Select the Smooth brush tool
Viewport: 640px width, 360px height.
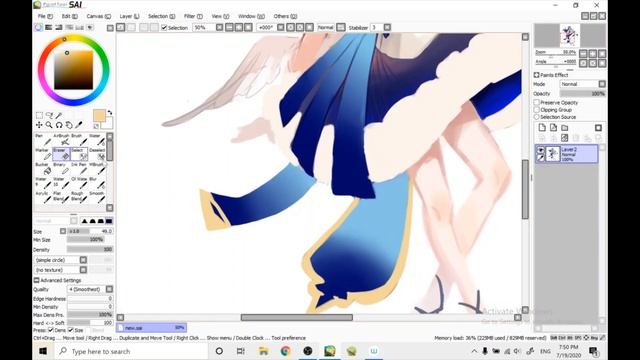[x=97, y=198]
